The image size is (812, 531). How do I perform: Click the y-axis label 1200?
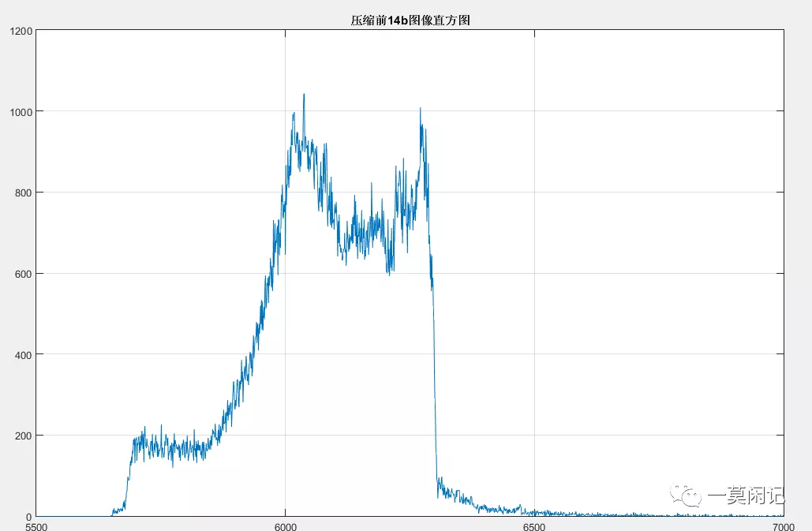[x=21, y=32]
